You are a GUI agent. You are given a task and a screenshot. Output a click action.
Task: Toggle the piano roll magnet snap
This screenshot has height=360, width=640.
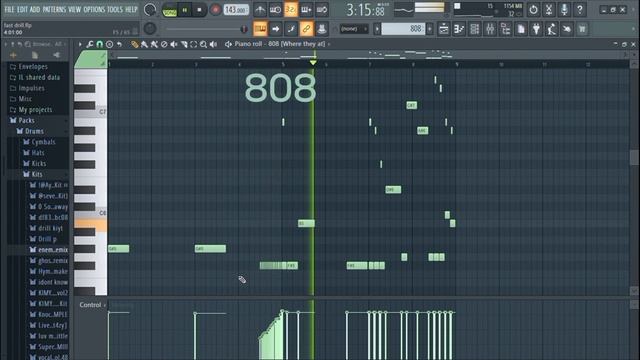click(100, 44)
